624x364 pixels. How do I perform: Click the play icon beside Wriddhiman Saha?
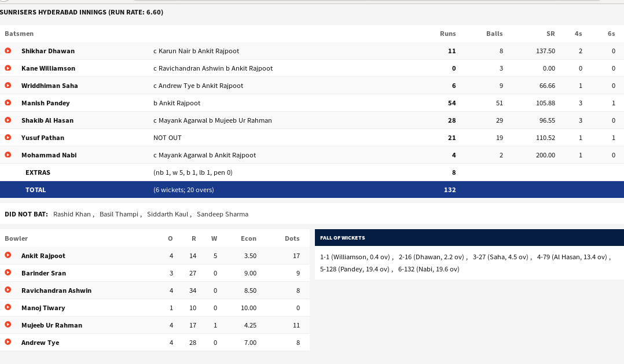8,86
